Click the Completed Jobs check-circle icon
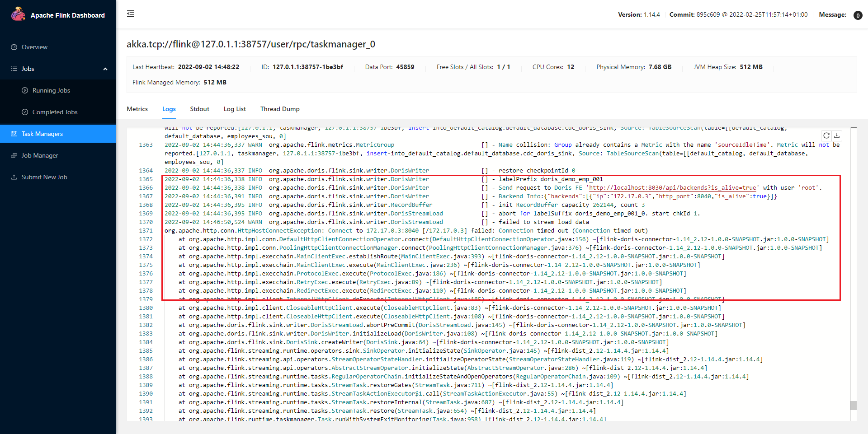This screenshot has height=434, width=868. pyautogui.click(x=25, y=112)
